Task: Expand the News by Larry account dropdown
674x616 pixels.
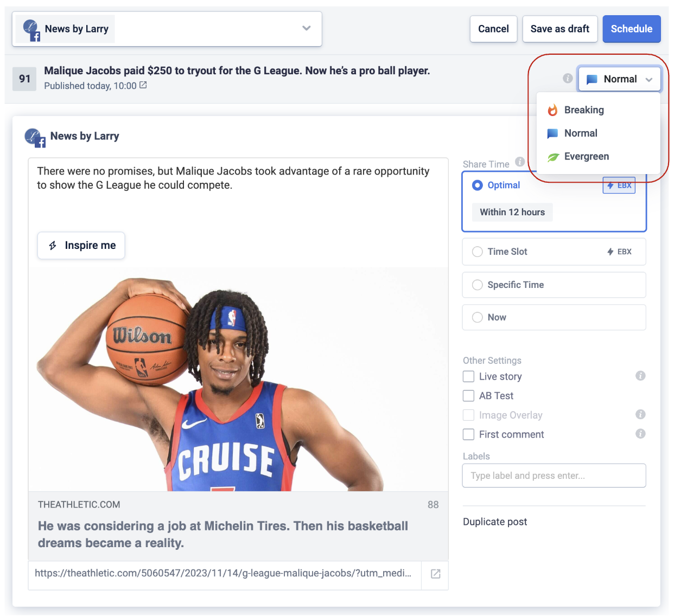Action: point(306,29)
